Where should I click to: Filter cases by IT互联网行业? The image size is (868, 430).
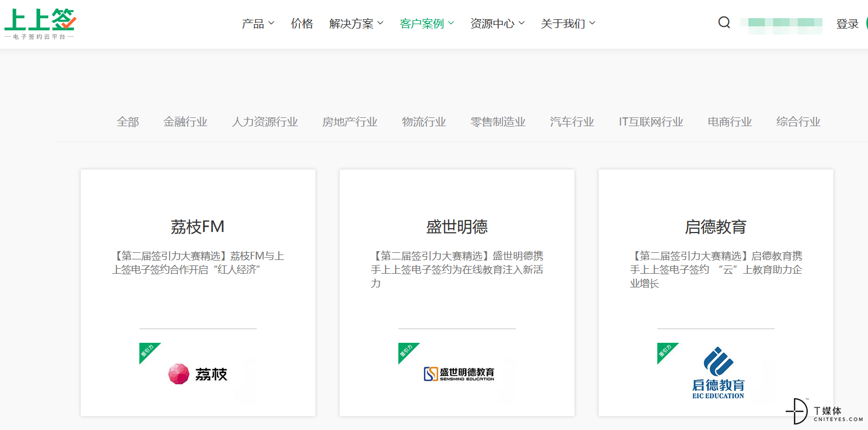tap(651, 122)
